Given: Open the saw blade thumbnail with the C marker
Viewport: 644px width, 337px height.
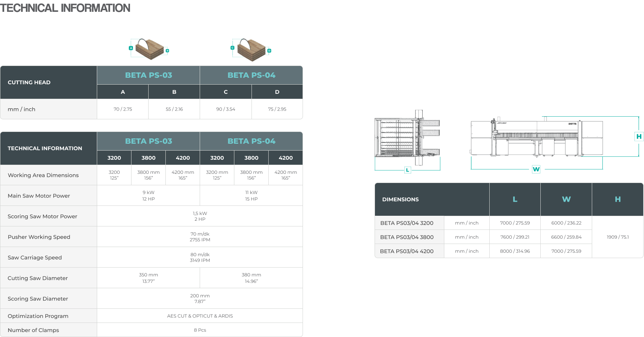Looking at the screenshot, I should [253, 48].
